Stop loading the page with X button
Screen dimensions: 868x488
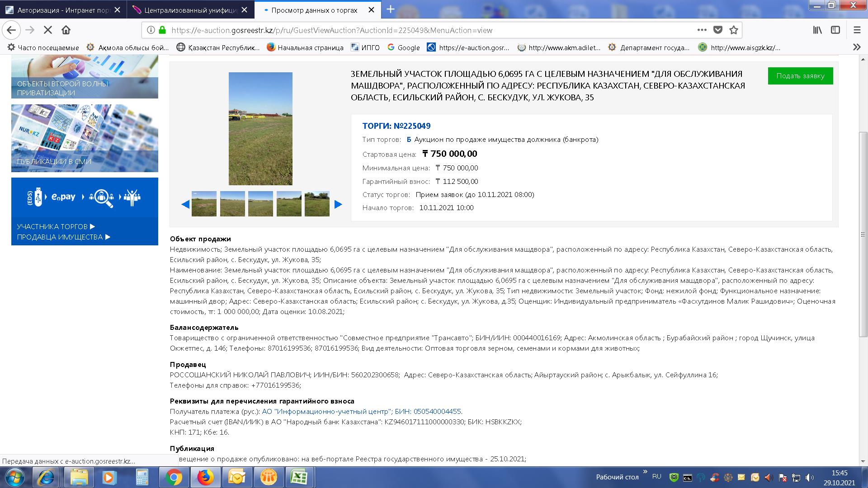pyautogui.click(x=47, y=30)
